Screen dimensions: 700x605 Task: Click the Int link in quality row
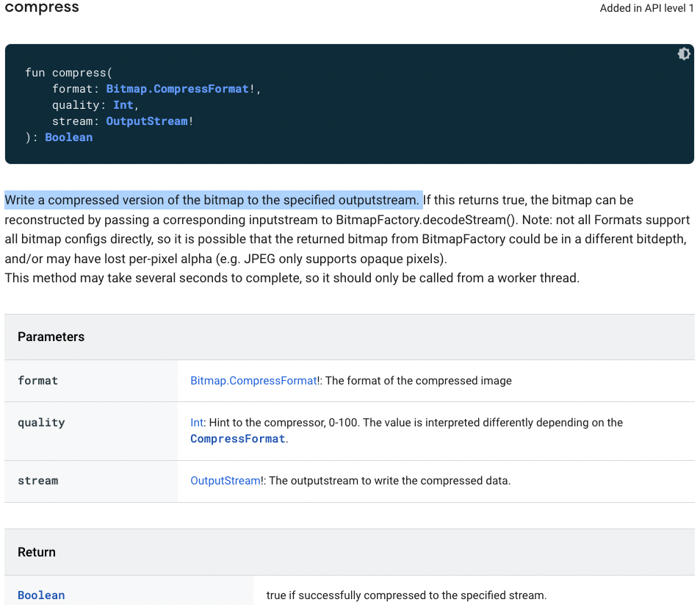point(196,423)
